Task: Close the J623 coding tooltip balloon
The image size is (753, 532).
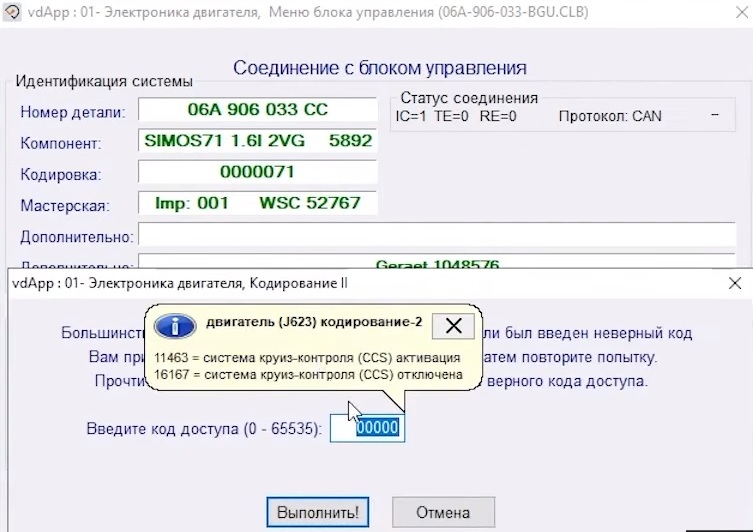Action: coord(453,326)
